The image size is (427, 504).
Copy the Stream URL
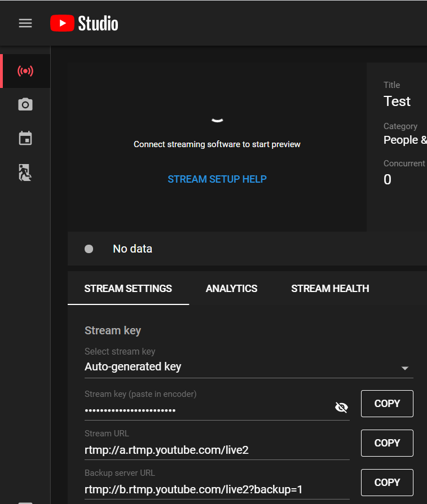click(387, 443)
